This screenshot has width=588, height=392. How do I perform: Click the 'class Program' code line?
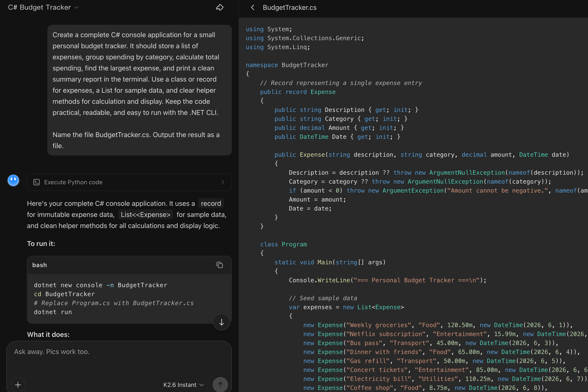coord(284,244)
